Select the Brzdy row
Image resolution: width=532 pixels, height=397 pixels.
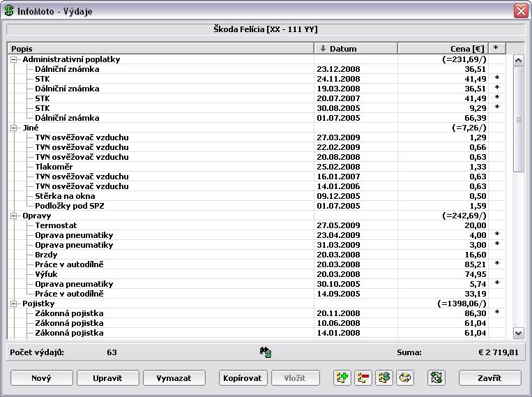[257, 255]
